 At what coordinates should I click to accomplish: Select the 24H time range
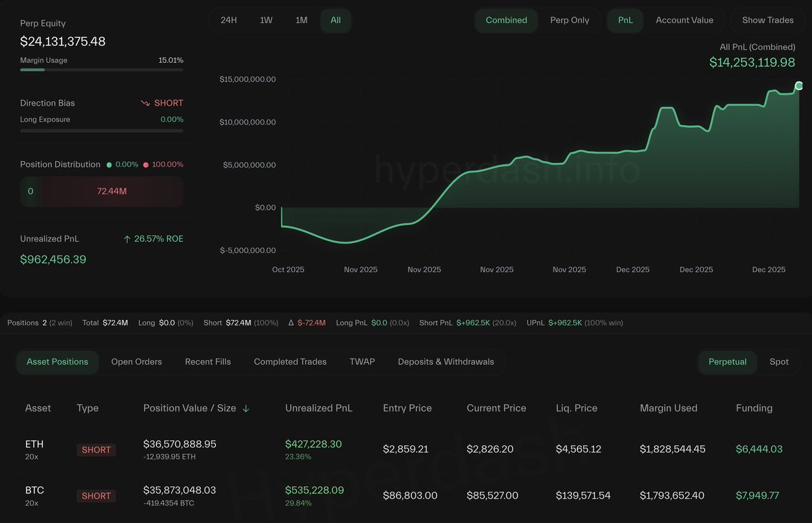[x=229, y=20]
